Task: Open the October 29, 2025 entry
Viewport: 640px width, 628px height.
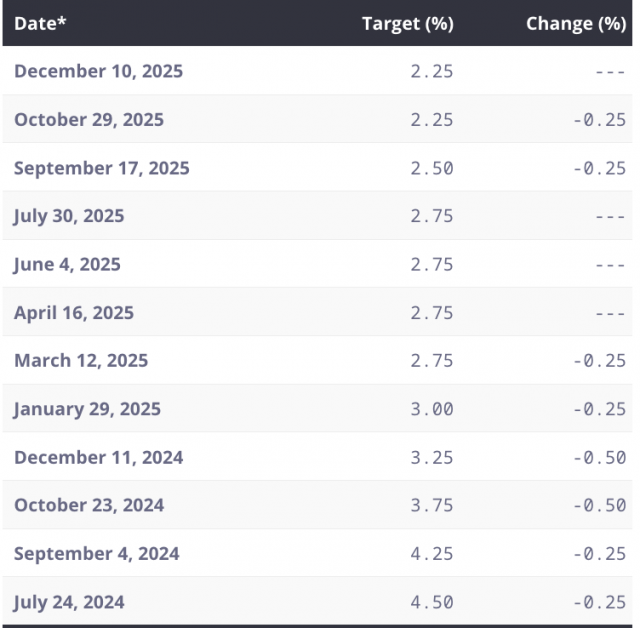Action: pyautogui.click(x=89, y=120)
